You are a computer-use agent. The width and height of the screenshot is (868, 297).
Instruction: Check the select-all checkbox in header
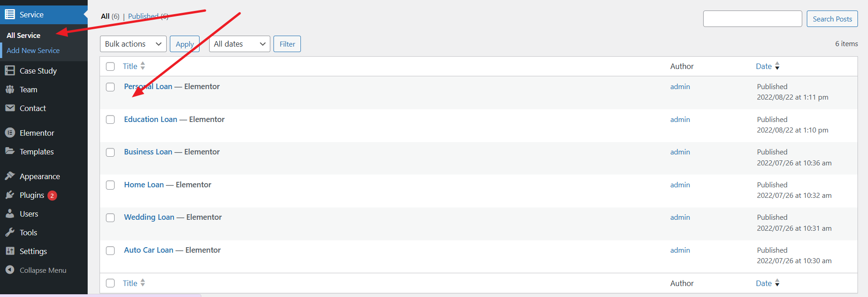tap(110, 66)
